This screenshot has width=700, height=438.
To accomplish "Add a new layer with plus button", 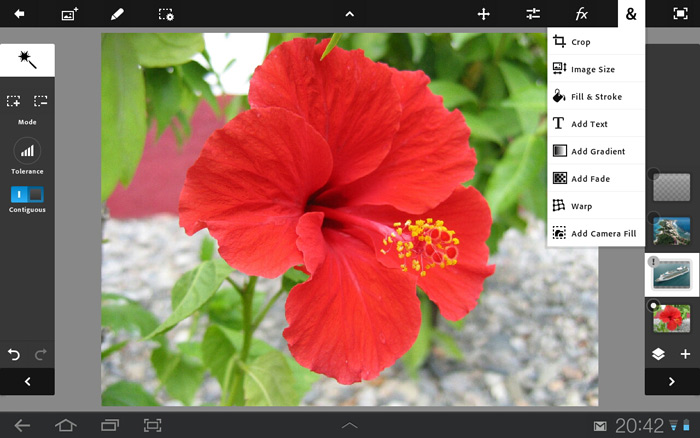I will [x=685, y=354].
